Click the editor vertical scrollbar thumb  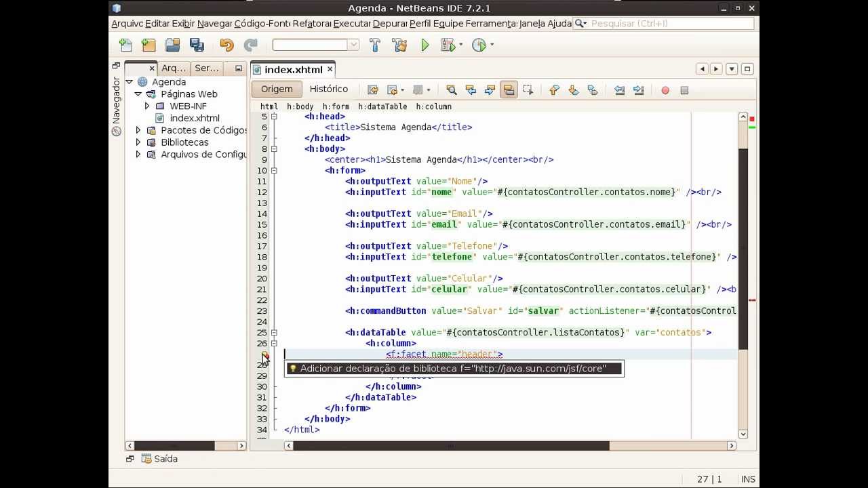coord(743,247)
